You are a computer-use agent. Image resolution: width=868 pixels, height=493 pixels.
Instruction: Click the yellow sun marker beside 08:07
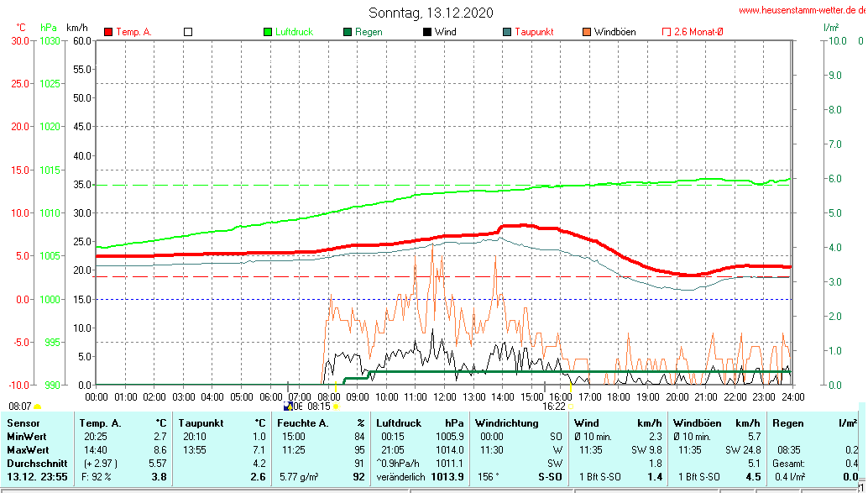coord(37,406)
